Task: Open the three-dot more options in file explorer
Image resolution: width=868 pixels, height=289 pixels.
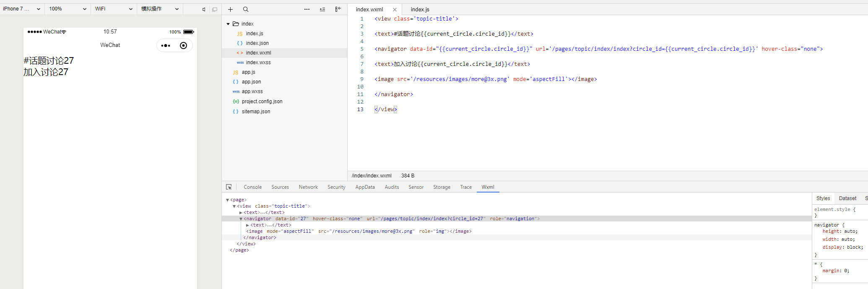Action: (307, 9)
